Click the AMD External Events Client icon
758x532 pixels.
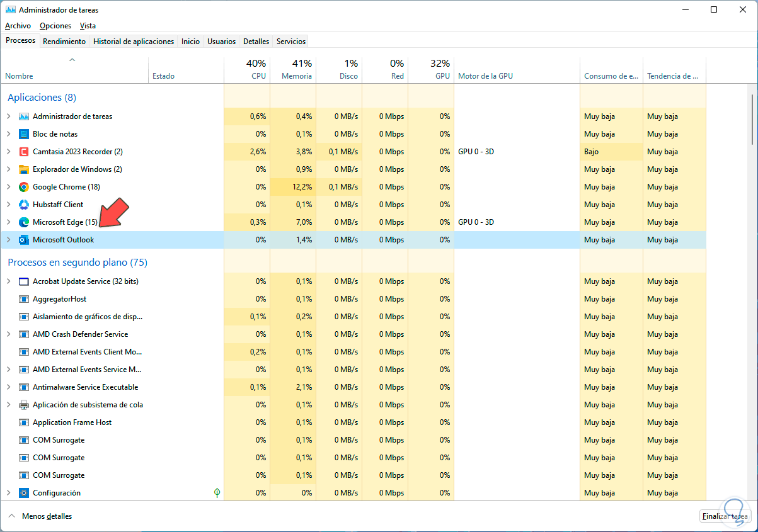(x=24, y=352)
